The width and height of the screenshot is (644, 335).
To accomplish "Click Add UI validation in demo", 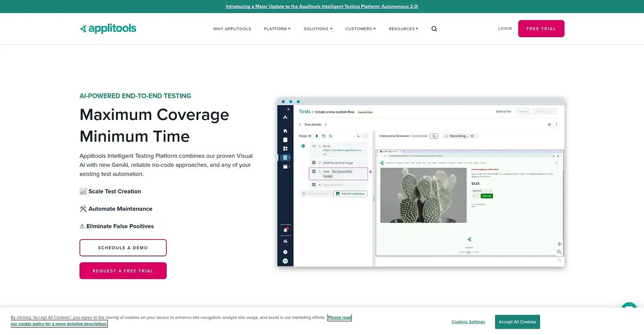I will pos(350,193).
